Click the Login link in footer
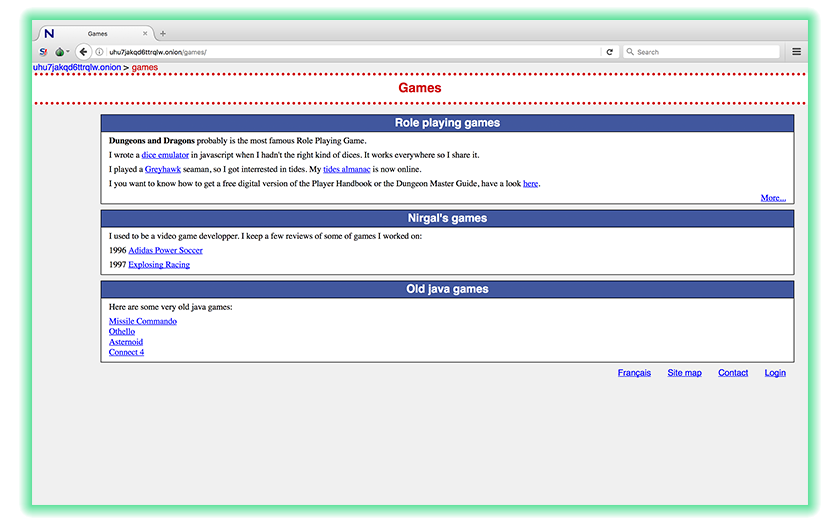Image resolution: width=840 pixels, height=525 pixels. pos(775,373)
